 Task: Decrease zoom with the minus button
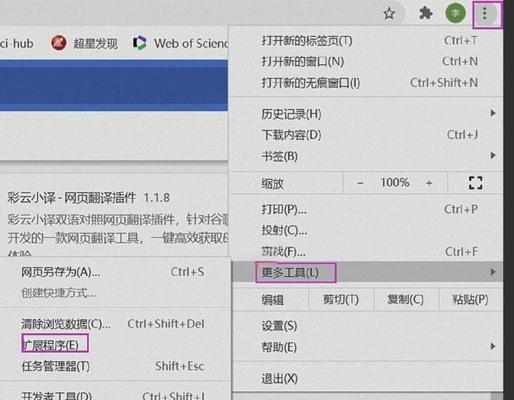(360, 183)
